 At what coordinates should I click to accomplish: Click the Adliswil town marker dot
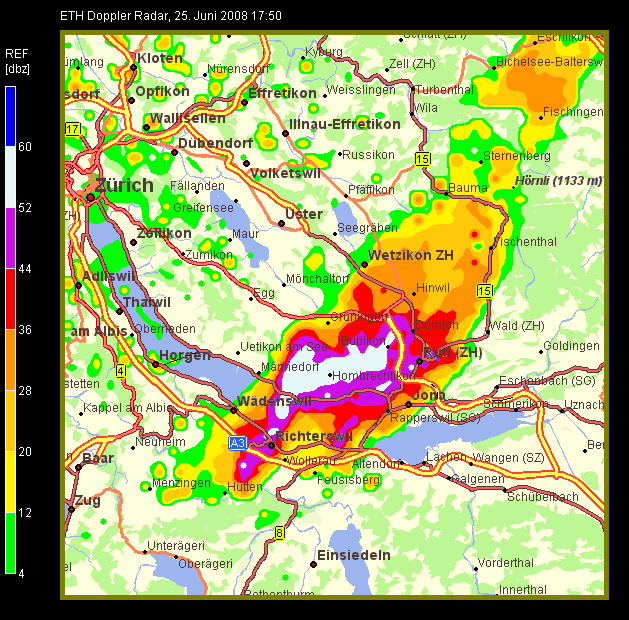tap(78, 286)
